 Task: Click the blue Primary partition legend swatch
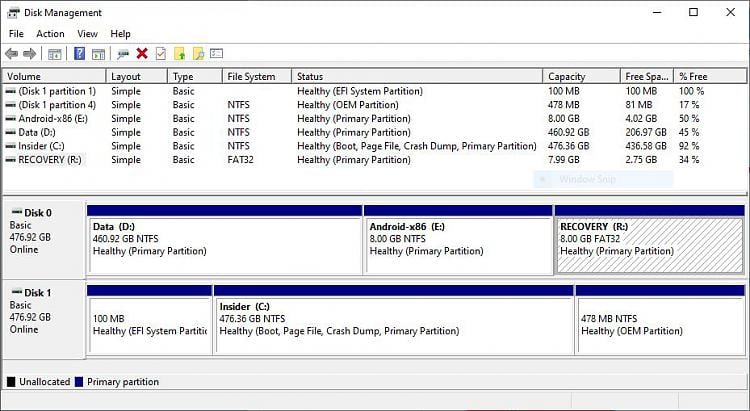(79, 382)
